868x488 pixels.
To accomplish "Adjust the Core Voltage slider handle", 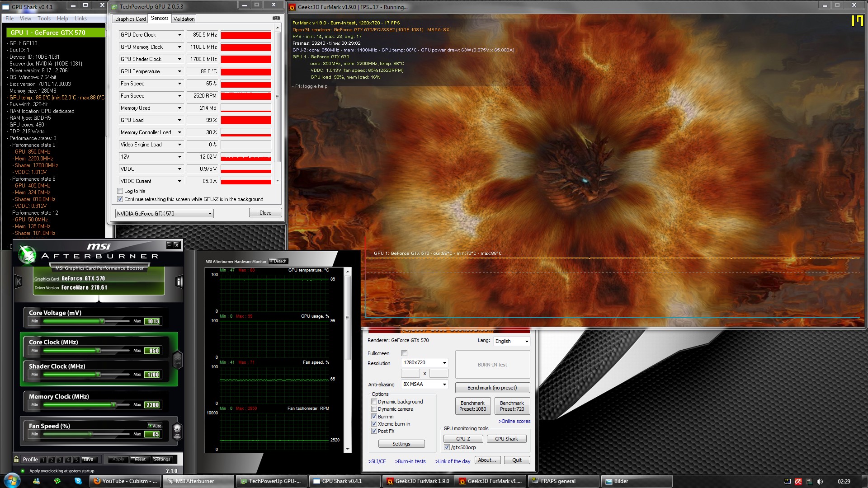I will click(x=102, y=321).
